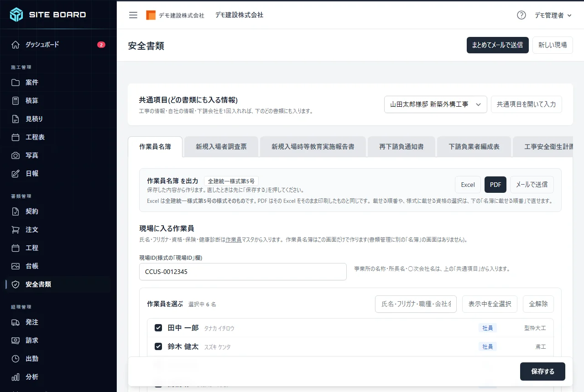Click the 現場ID input field
Image resolution: width=584 pixels, height=392 pixels.
coord(243,272)
